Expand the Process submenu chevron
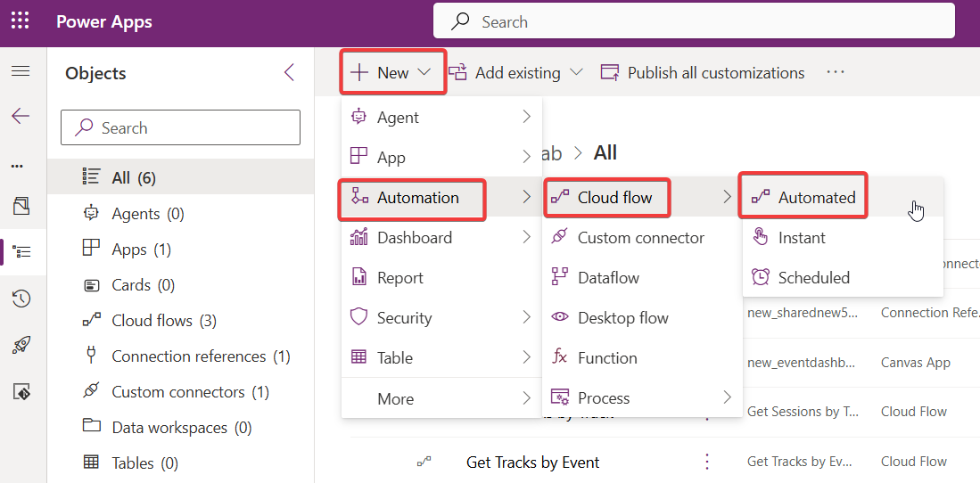The image size is (980, 483). coord(727,397)
